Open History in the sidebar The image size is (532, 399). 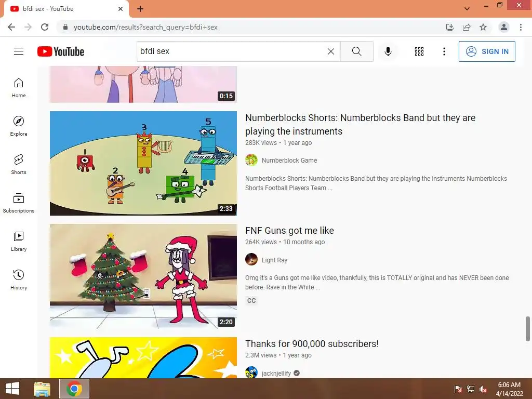[19, 280]
